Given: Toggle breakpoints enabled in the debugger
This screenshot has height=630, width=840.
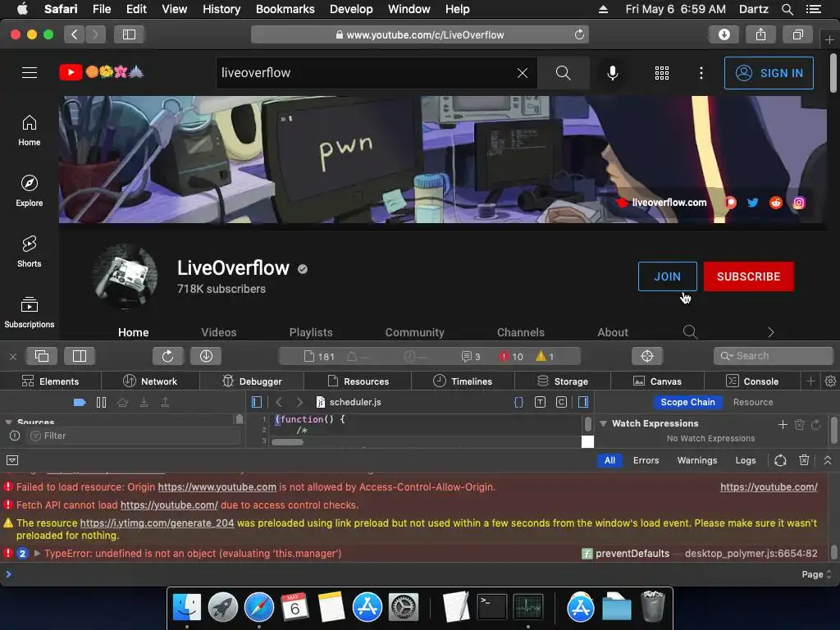Looking at the screenshot, I should pos(80,402).
